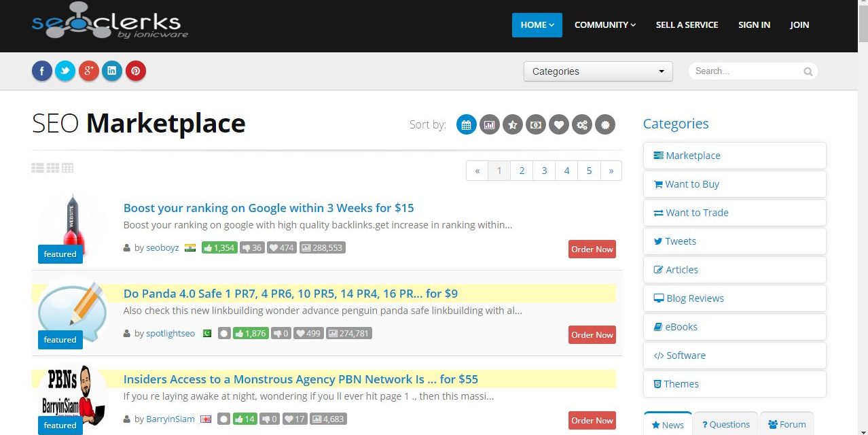
Task: Click JOIN in the top navigation
Action: 799,25
